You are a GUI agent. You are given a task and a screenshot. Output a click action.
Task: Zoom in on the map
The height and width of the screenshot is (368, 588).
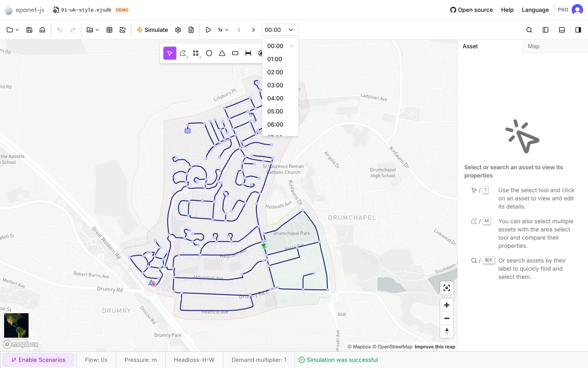(447, 305)
